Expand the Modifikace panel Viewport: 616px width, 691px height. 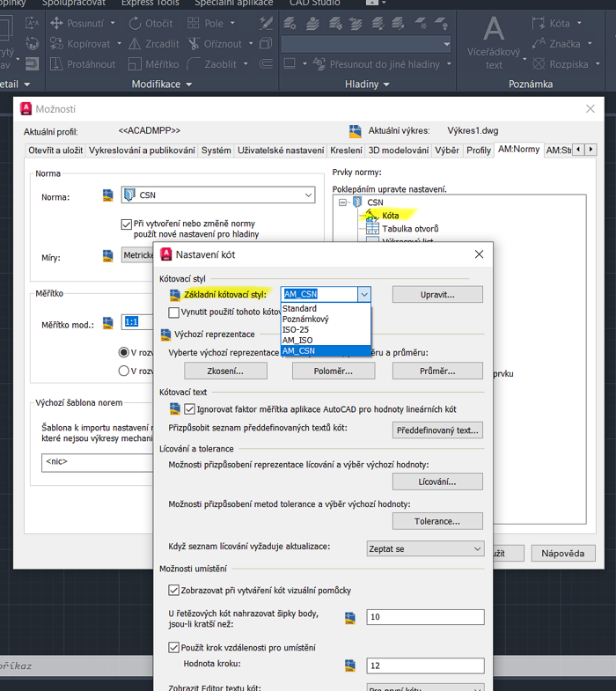click(x=162, y=85)
